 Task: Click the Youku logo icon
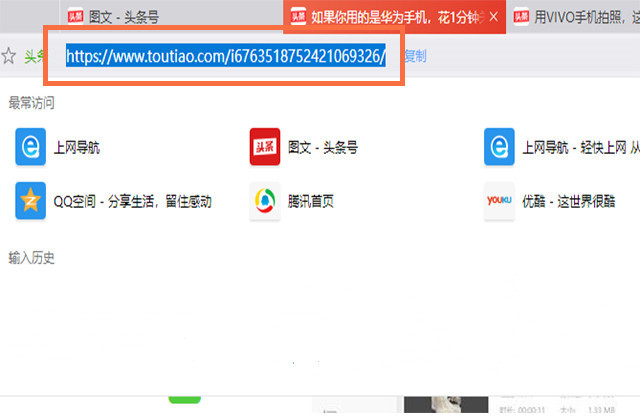click(x=499, y=200)
